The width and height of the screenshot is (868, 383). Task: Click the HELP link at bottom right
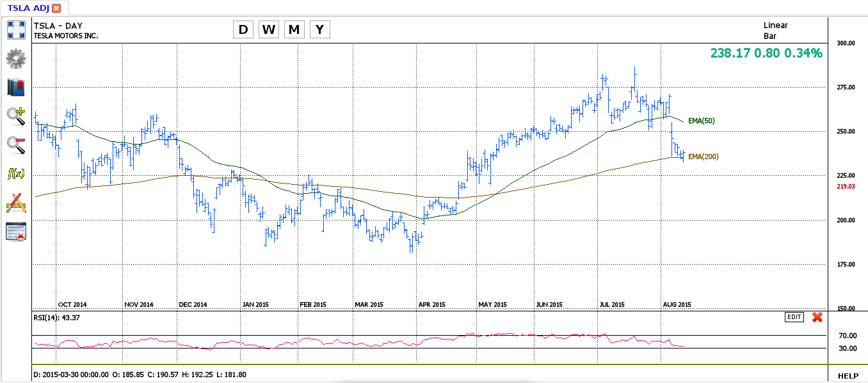(x=848, y=376)
